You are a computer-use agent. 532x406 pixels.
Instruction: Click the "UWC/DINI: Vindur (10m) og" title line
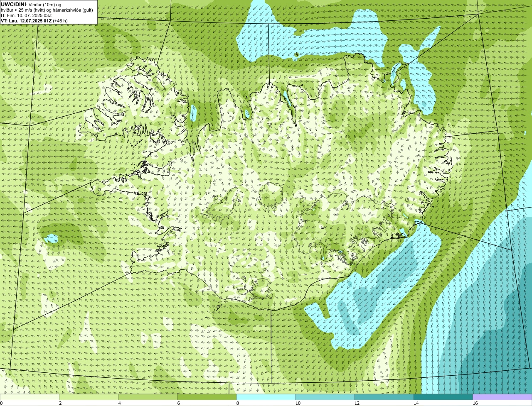pyautogui.click(x=31, y=4)
